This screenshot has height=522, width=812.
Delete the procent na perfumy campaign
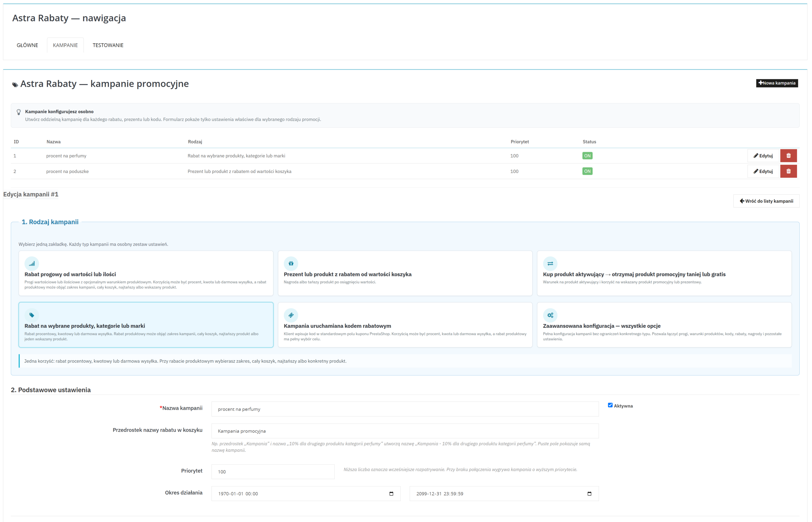[788, 156]
